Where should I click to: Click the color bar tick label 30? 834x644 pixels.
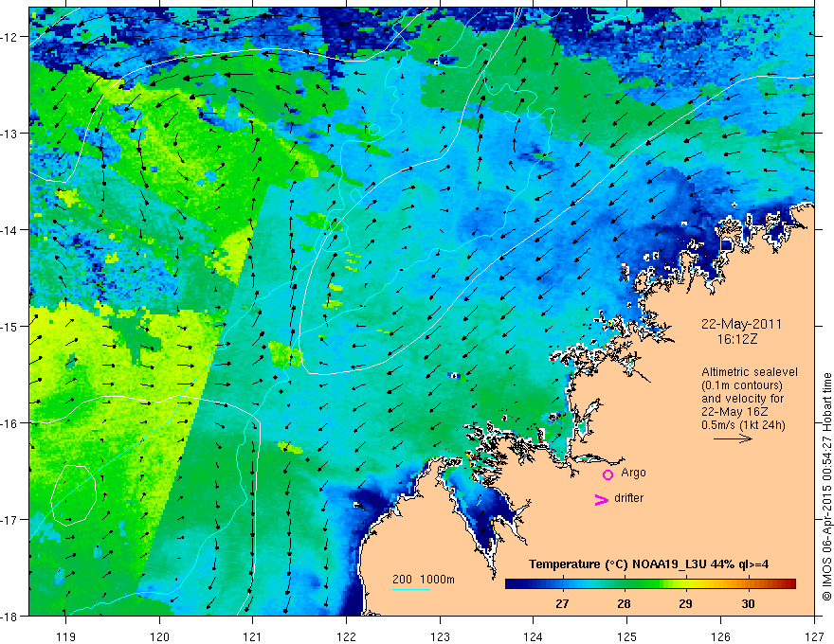(748, 603)
